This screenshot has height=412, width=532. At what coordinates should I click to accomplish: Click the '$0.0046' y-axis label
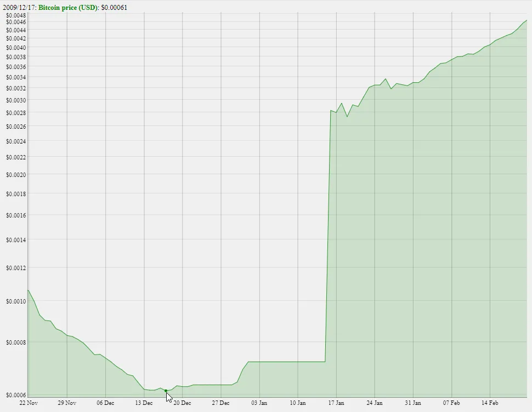16,22
